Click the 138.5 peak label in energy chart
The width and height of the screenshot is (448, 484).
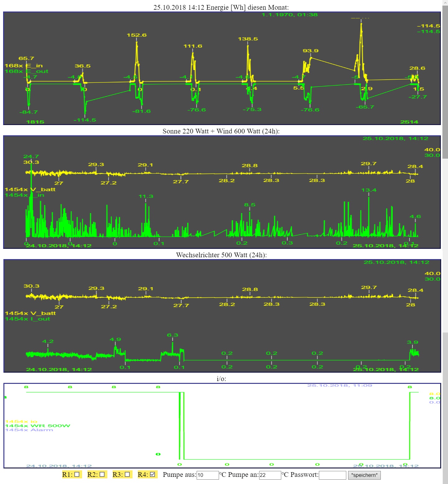click(248, 39)
